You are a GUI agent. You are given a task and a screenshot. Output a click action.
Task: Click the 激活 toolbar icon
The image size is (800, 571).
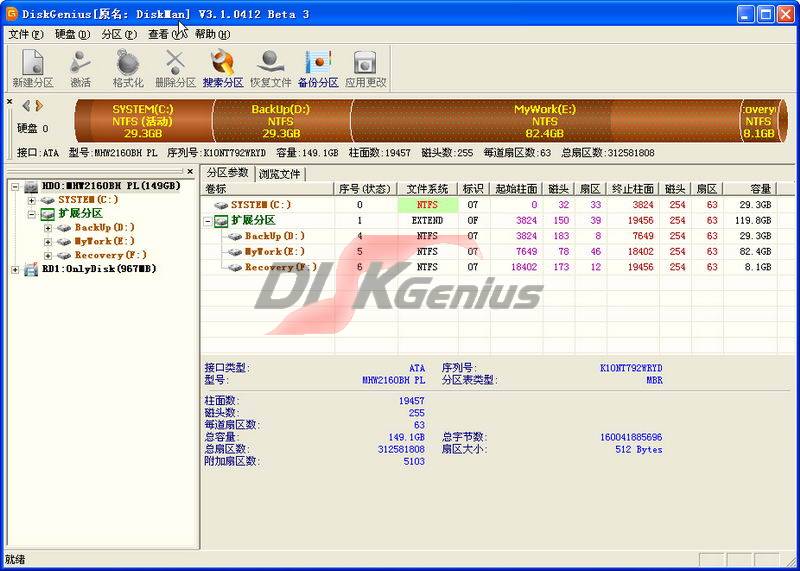click(81, 69)
